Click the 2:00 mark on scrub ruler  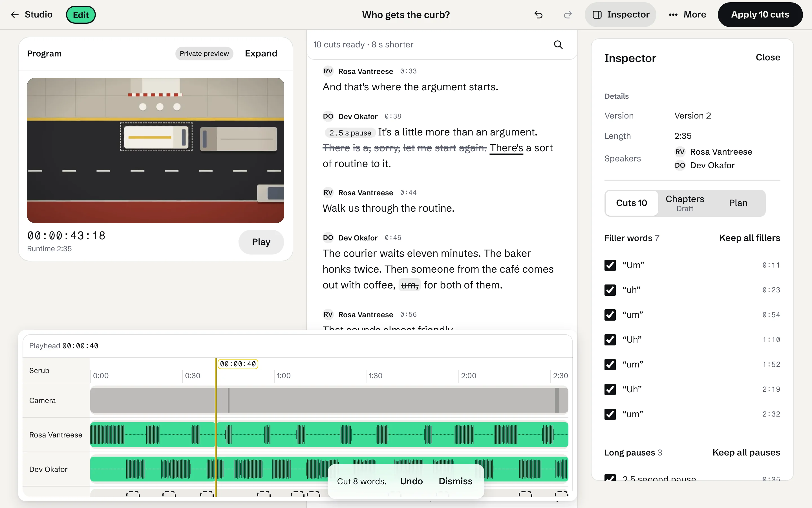[468, 375]
